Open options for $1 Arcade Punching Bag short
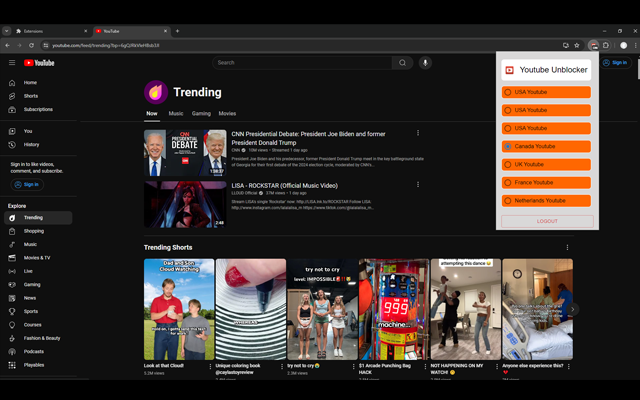640x400 pixels. (x=425, y=367)
